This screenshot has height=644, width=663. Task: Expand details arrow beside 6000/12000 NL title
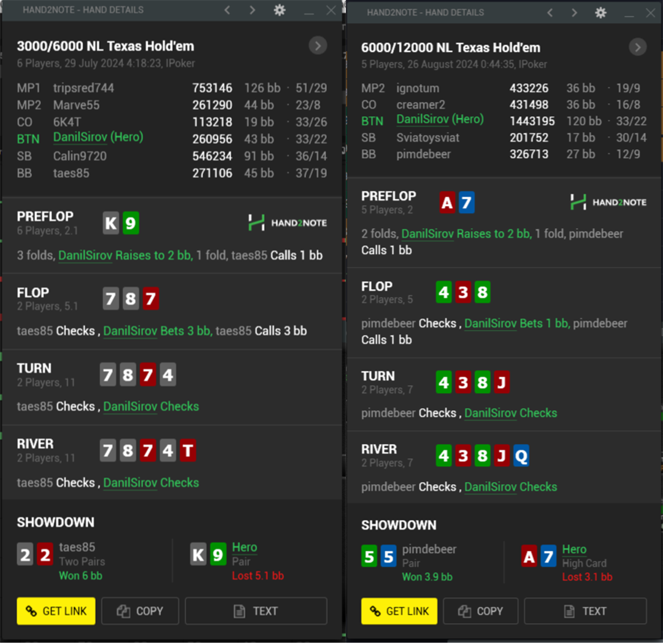point(638,47)
